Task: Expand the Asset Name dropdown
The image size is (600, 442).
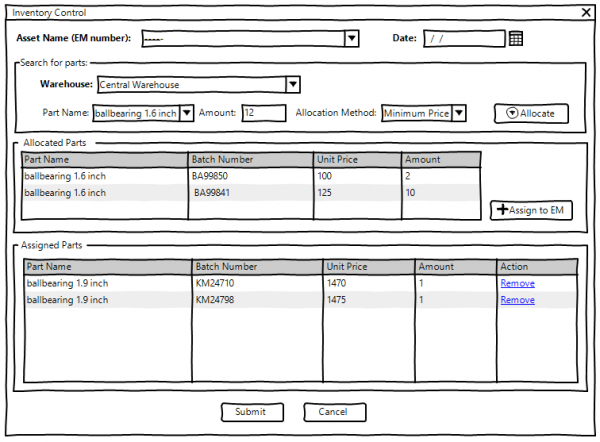Action: 351,39
